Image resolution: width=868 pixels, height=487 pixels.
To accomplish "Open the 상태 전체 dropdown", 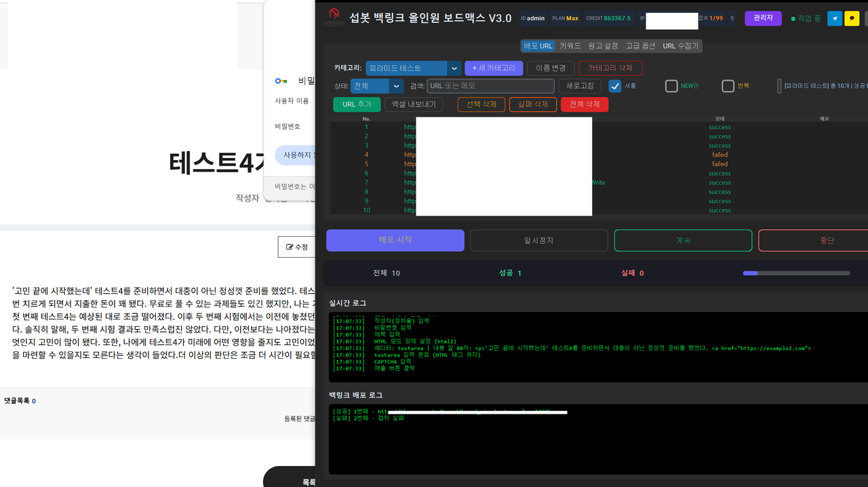I will click(378, 86).
